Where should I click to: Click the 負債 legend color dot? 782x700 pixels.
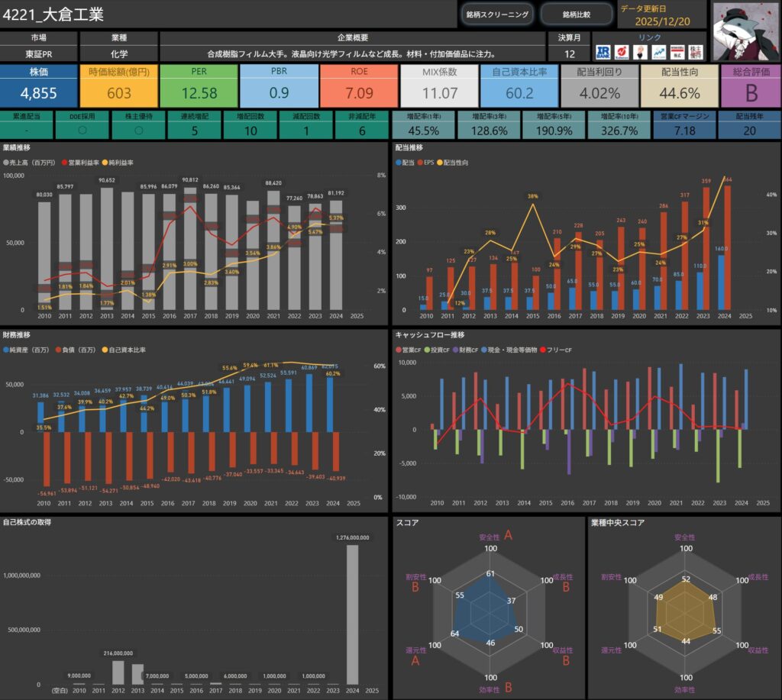click(58, 350)
